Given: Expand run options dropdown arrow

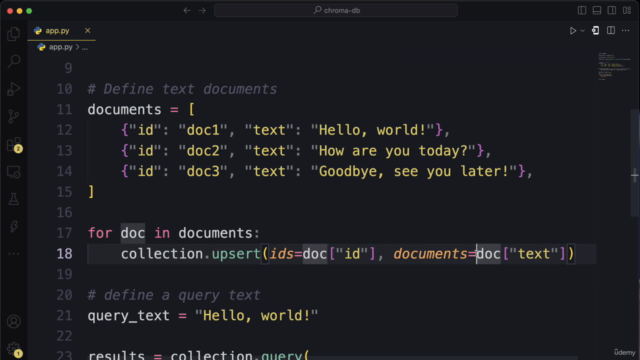Looking at the screenshot, I should click(582, 31).
